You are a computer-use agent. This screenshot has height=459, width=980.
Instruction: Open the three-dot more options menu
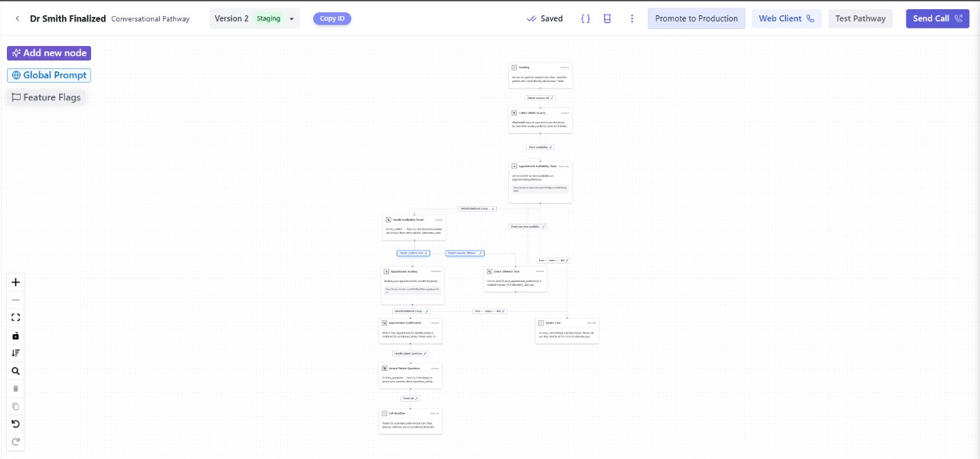tap(632, 18)
